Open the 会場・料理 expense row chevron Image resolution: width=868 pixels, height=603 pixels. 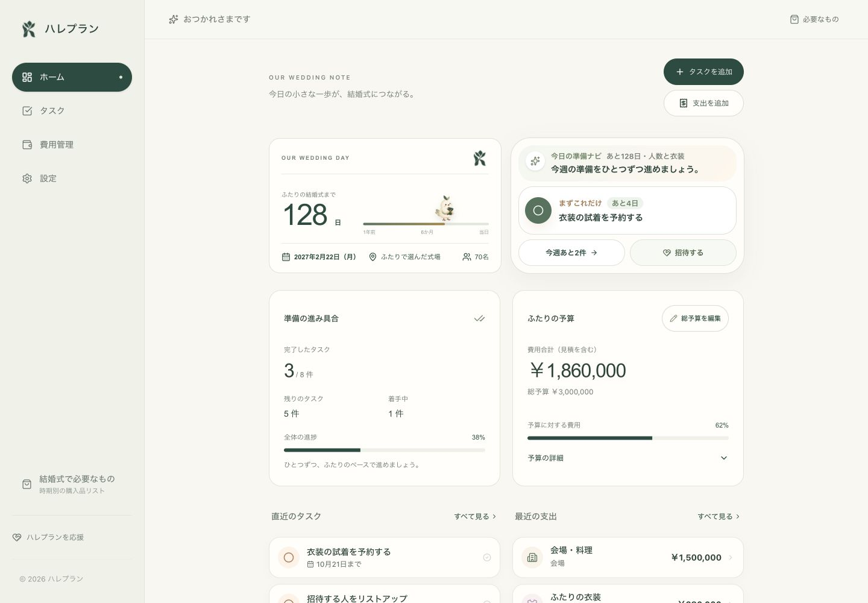pos(731,558)
